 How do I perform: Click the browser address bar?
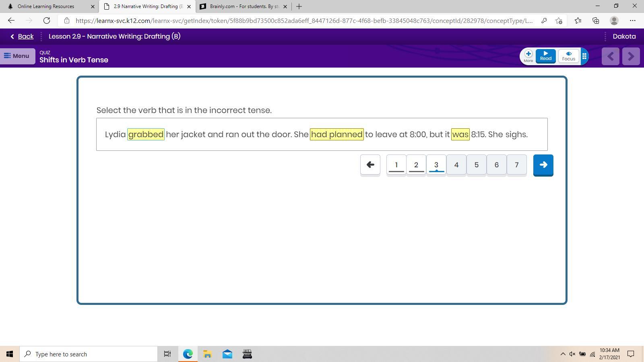[302, 21]
